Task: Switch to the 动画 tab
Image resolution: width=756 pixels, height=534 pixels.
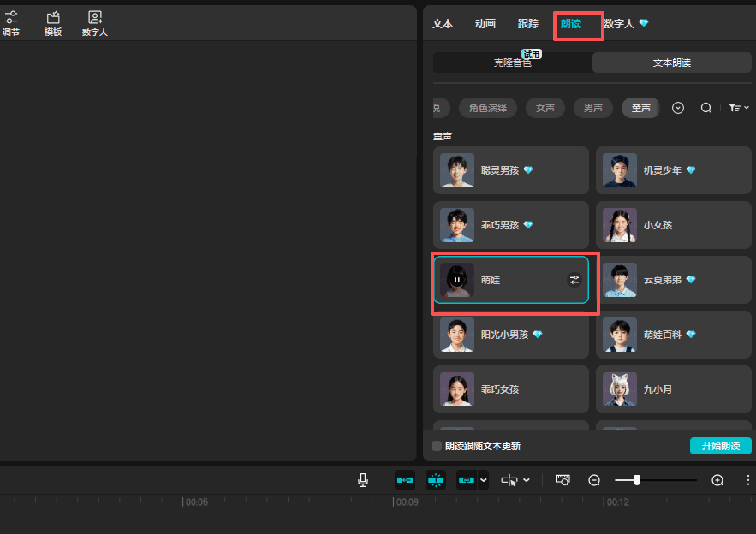Action: click(485, 24)
